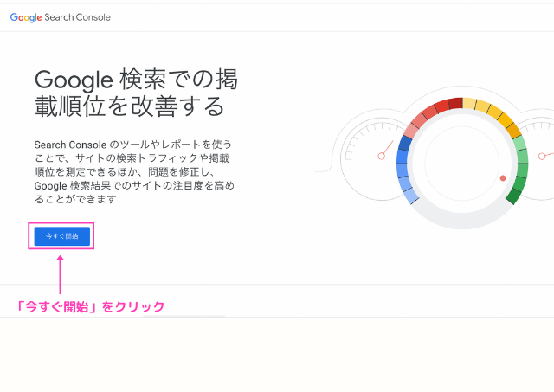Viewport: 554px width, 392px height.
Task: Click the pink salmon gauge segment
Action: 411,131
